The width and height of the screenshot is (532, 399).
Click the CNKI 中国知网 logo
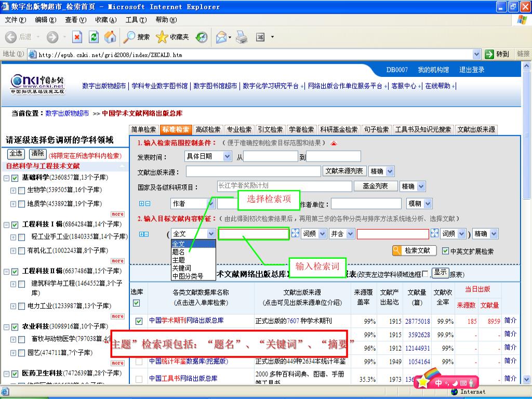pyautogui.click(x=37, y=84)
